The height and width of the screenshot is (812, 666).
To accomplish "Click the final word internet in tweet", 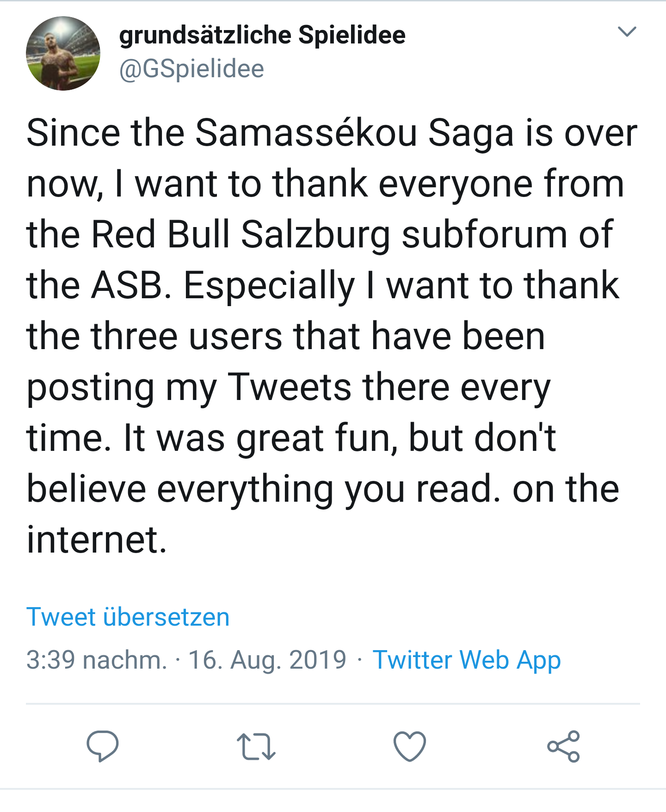I will point(96,540).
